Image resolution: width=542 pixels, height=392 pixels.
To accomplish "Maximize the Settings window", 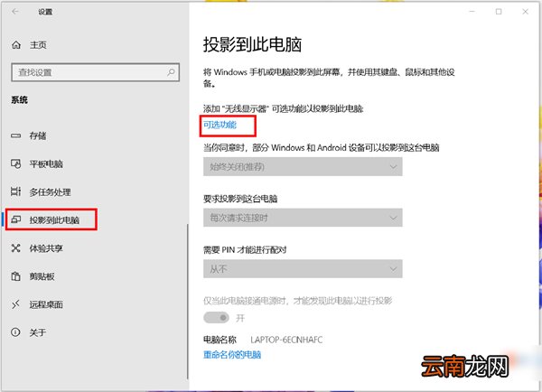I will (499, 12).
